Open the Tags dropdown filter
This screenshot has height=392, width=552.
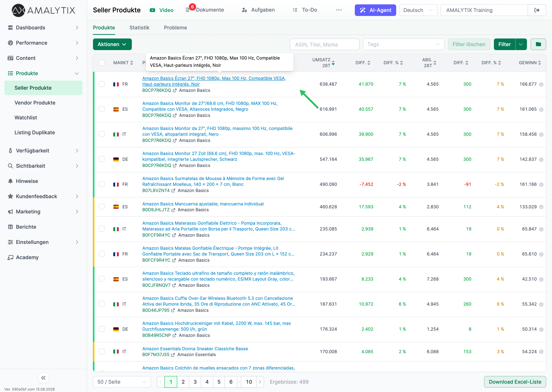click(x=403, y=44)
